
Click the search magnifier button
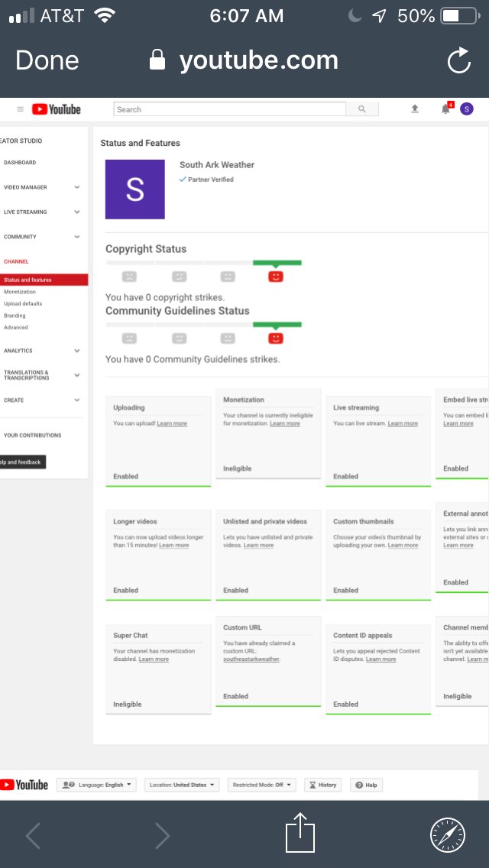tap(362, 109)
